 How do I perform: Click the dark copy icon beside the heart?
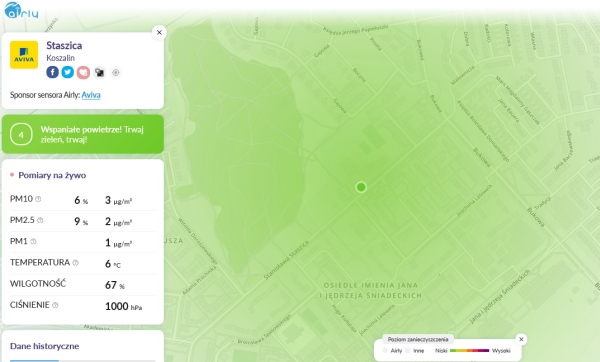coord(99,72)
